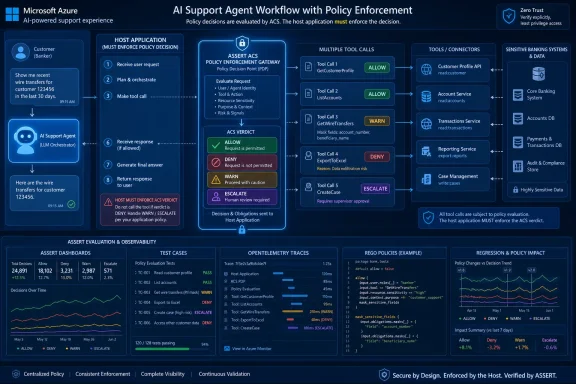Open the Customer Profile API globe icon
This screenshot has height=384, width=576.
point(426,69)
